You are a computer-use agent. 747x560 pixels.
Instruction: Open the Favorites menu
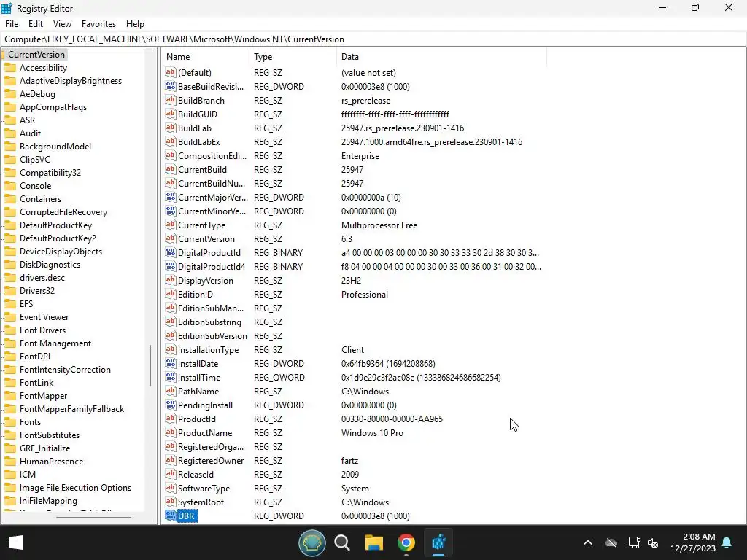[x=98, y=24]
